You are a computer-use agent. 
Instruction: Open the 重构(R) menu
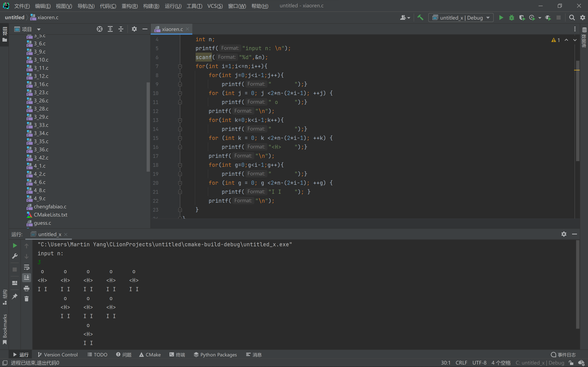click(129, 6)
